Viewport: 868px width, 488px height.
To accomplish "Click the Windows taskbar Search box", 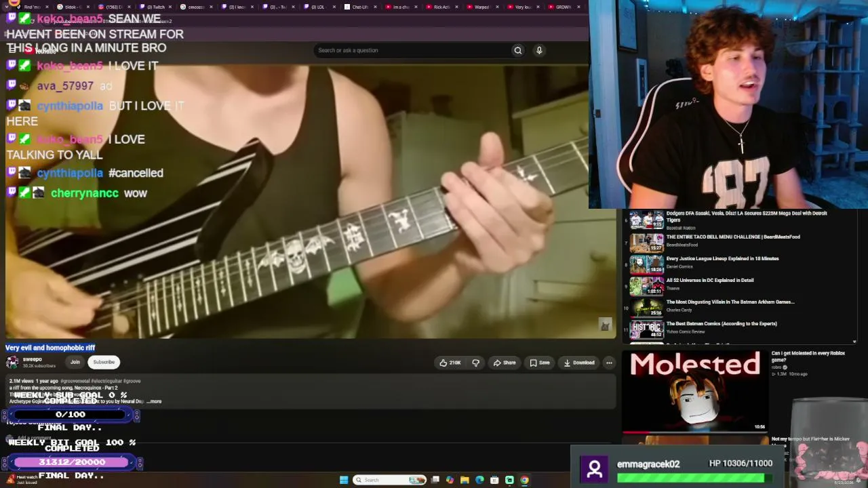I will click(390, 480).
